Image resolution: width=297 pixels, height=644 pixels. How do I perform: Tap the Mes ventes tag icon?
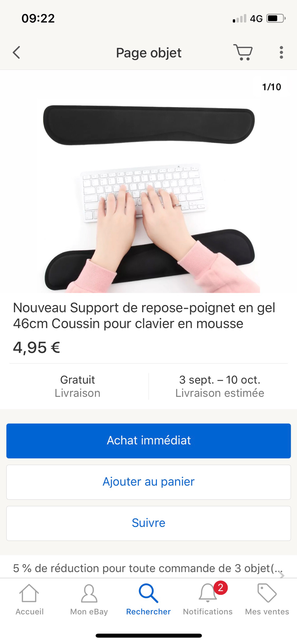point(267,593)
